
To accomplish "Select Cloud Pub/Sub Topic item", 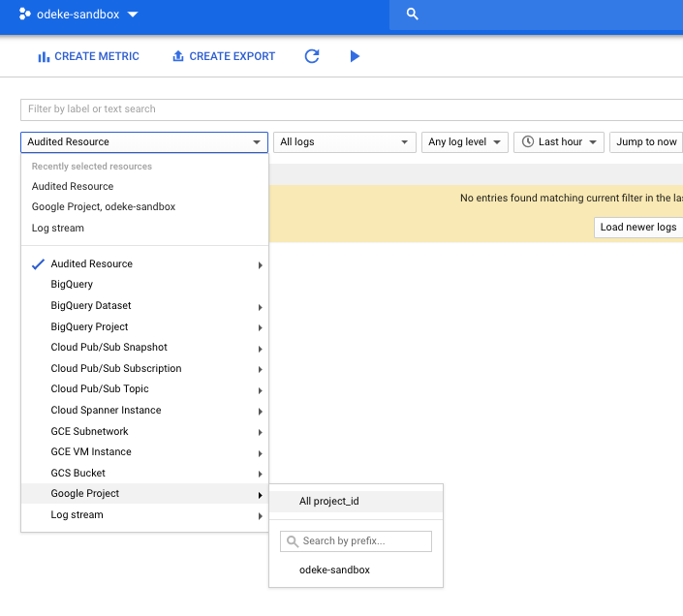I will (144, 389).
